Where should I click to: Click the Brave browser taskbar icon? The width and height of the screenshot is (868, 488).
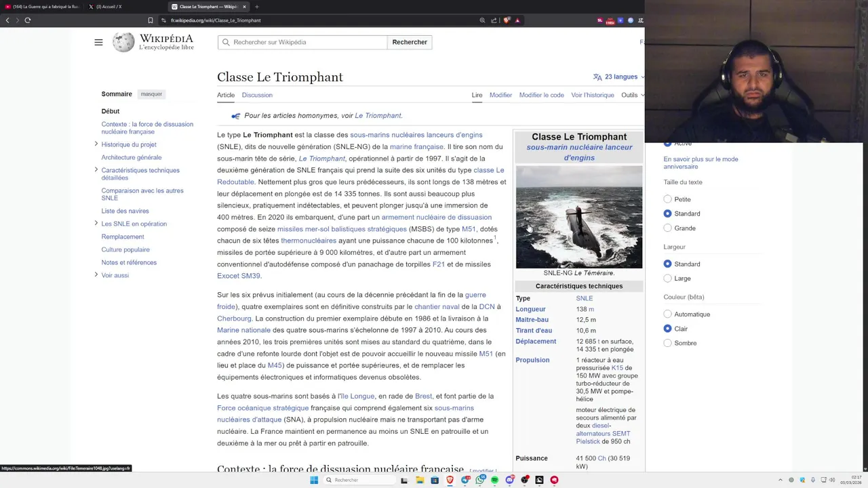click(x=450, y=480)
